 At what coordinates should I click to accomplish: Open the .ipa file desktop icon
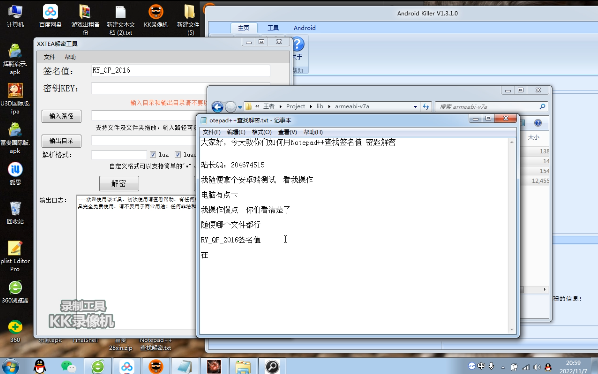(15, 99)
